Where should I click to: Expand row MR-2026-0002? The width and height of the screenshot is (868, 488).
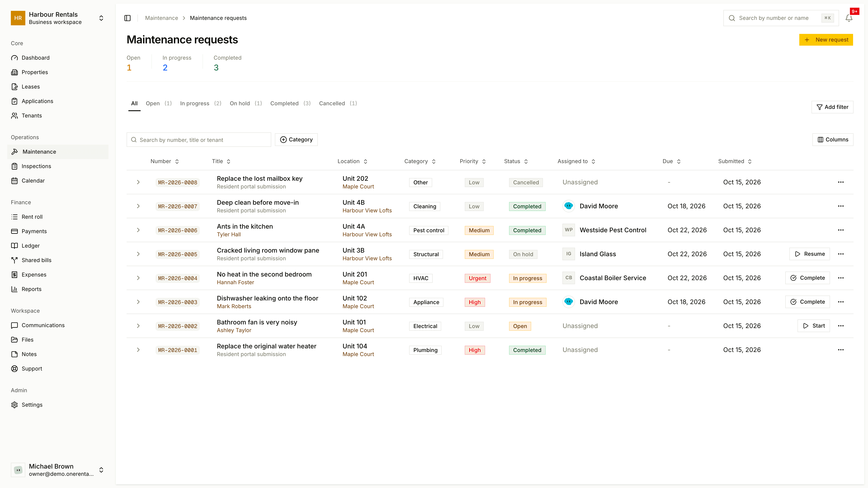(138, 326)
